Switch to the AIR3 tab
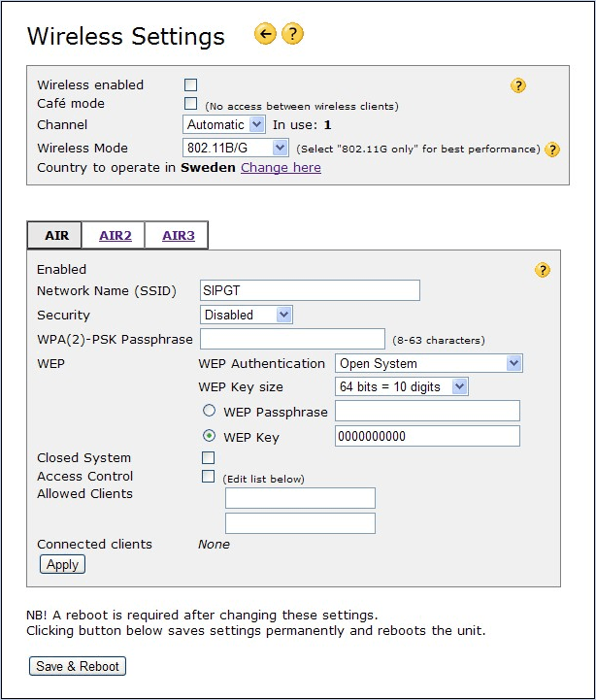 [178, 235]
